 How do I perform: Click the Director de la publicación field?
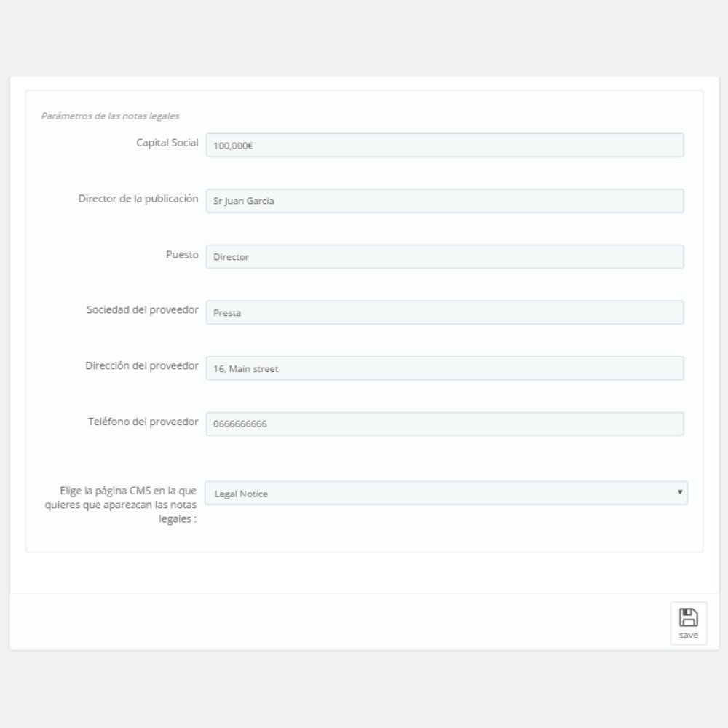445,201
